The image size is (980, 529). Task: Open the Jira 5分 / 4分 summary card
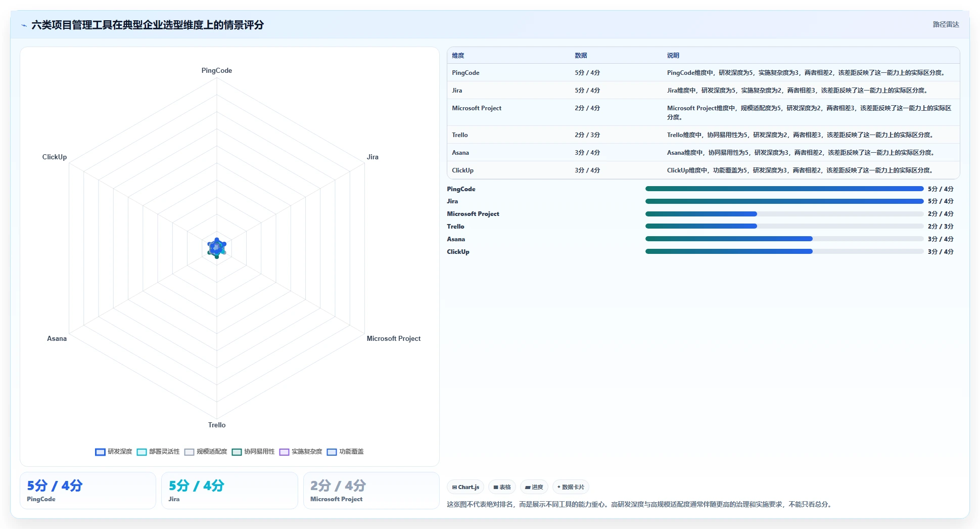tap(229, 491)
